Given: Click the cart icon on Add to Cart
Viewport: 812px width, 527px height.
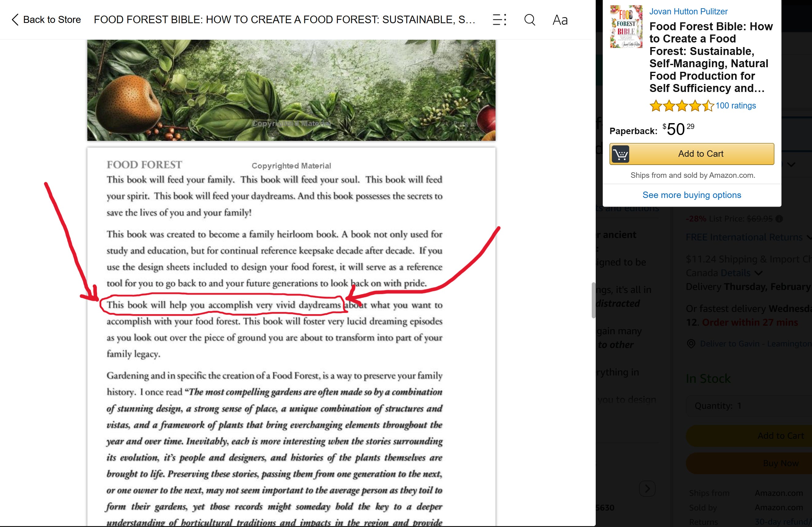Looking at the screenshot, I should click(620, 154).
